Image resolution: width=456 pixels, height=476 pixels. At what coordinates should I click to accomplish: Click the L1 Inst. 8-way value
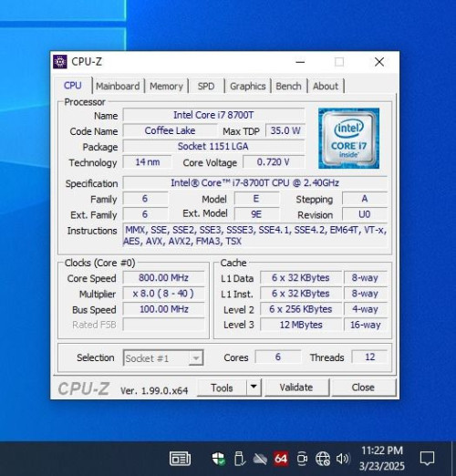coord(365,294)
